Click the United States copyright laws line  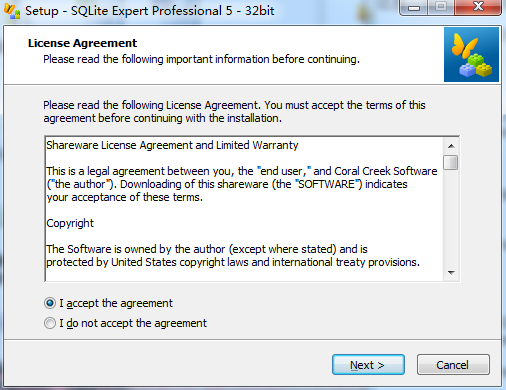click(233, 262)
